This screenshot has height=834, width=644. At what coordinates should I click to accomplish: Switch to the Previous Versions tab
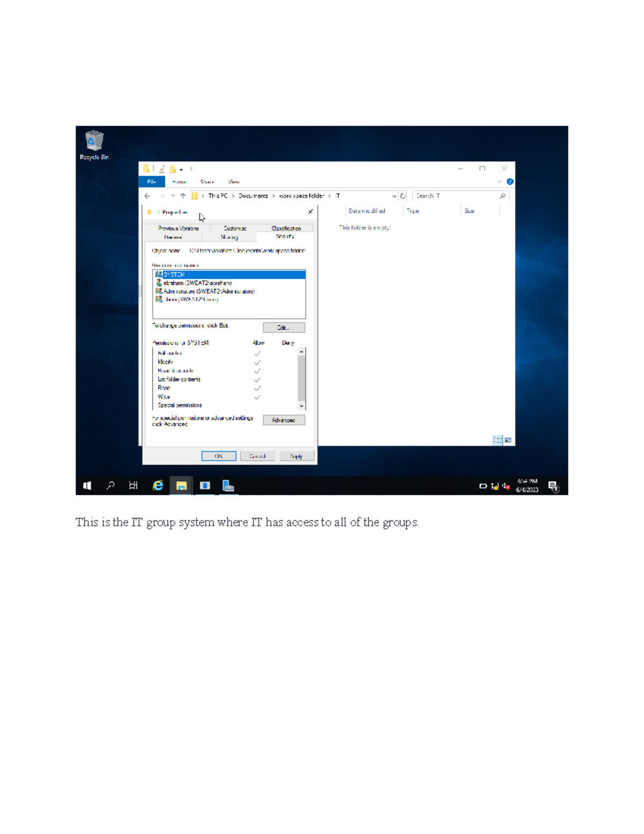coord(178,228)
